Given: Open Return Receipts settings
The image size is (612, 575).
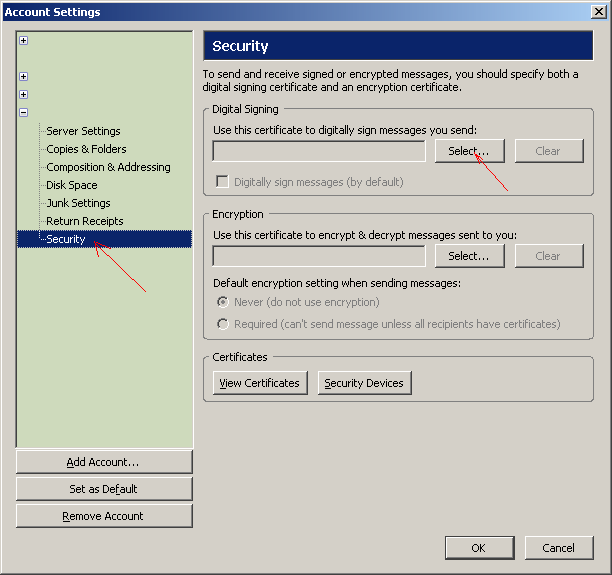Looking at the screenshot, I should pos(85,221).
